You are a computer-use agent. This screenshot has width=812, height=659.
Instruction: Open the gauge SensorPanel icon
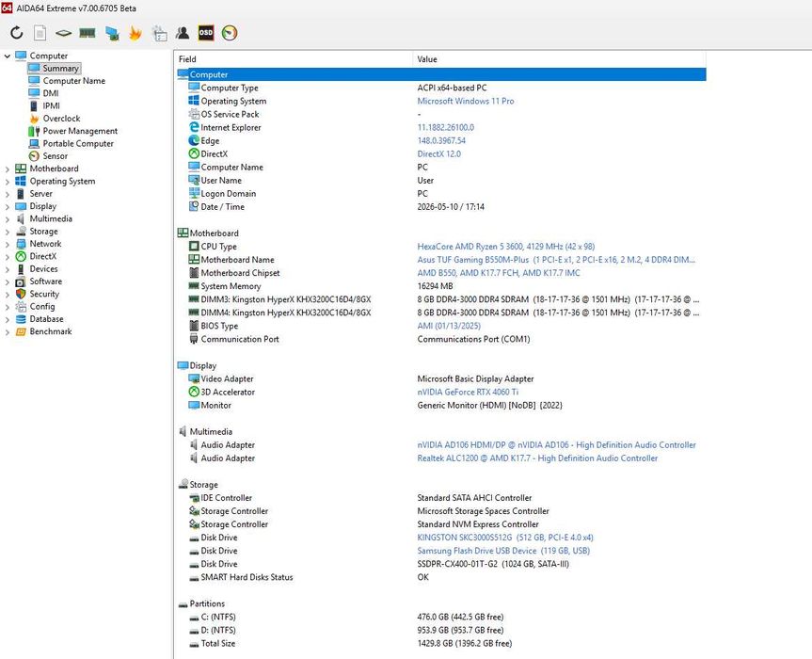230,33
